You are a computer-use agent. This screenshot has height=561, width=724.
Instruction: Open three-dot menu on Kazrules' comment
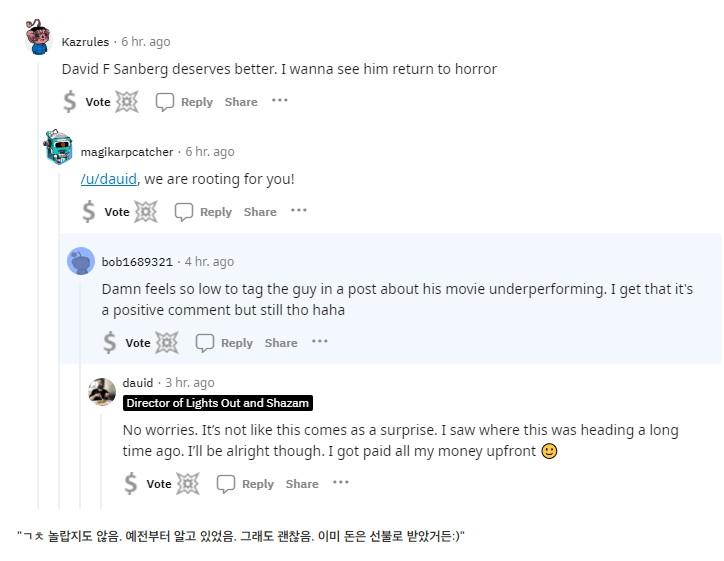(x=280, y=100)
